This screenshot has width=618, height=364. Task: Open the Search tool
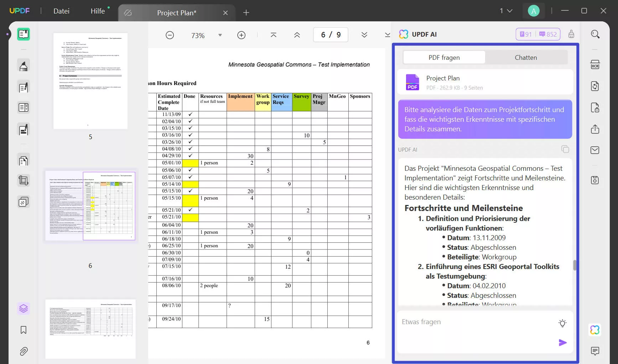click(595, 34)
